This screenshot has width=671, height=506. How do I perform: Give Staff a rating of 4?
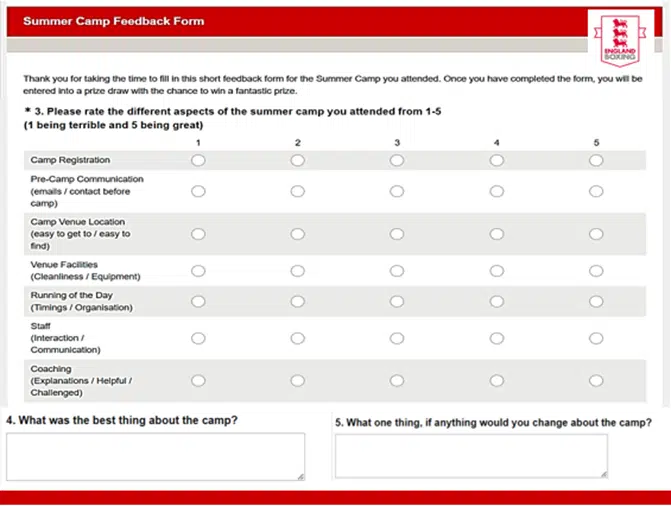[x=497, y=338]
